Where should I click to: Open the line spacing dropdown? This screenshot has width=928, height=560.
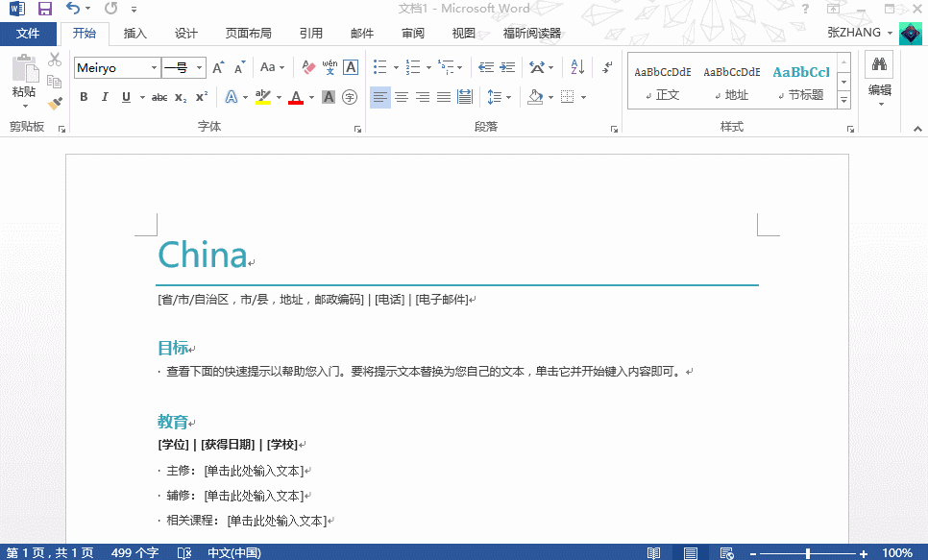508,97
